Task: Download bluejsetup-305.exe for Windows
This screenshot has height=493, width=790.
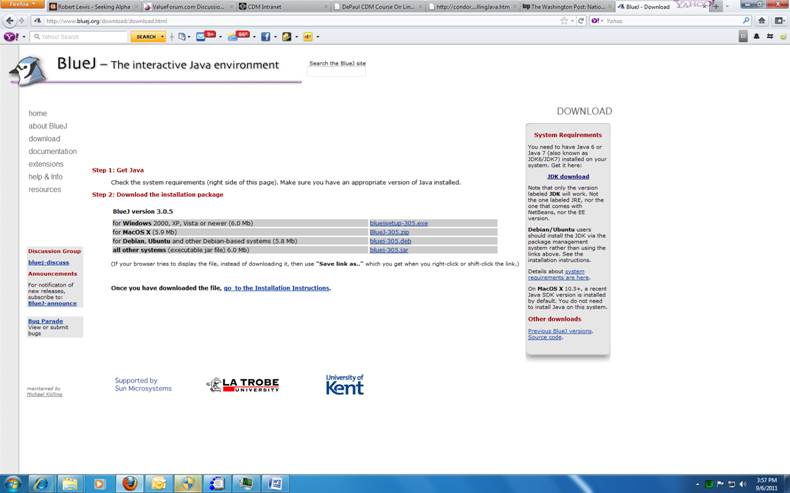Action: point(399,223)
